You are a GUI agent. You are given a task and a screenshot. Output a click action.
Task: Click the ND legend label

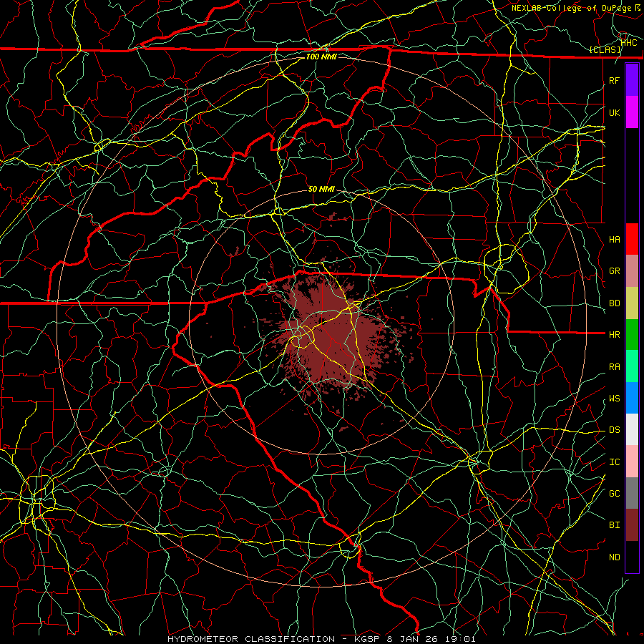pos(614,557)
